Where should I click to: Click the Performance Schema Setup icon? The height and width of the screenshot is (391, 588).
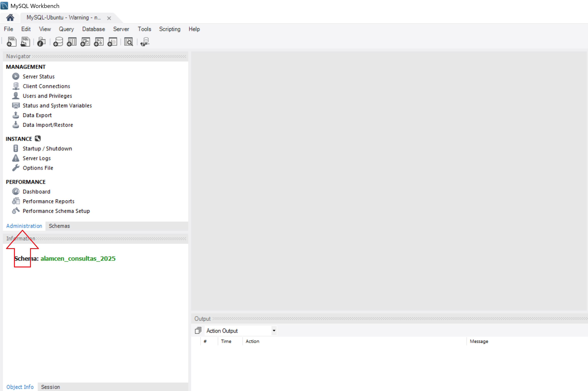16,211
